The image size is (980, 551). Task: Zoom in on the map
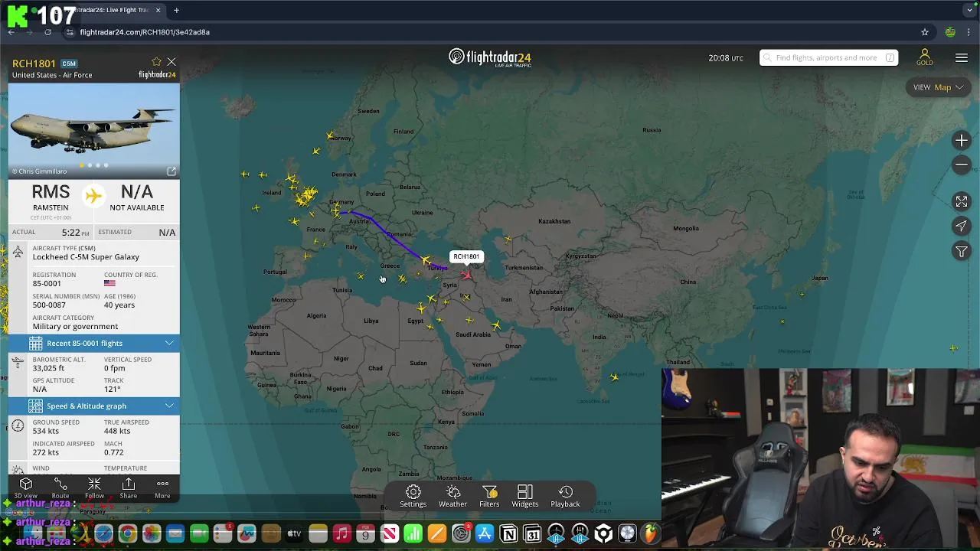pos(962,141)
